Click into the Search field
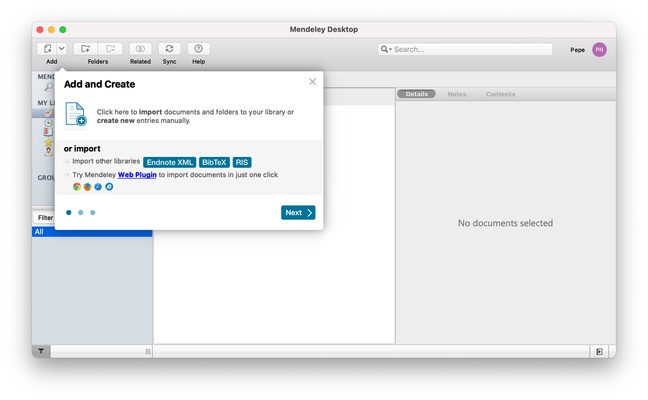This screenshot has width=648, height=400. coord(465,49)
